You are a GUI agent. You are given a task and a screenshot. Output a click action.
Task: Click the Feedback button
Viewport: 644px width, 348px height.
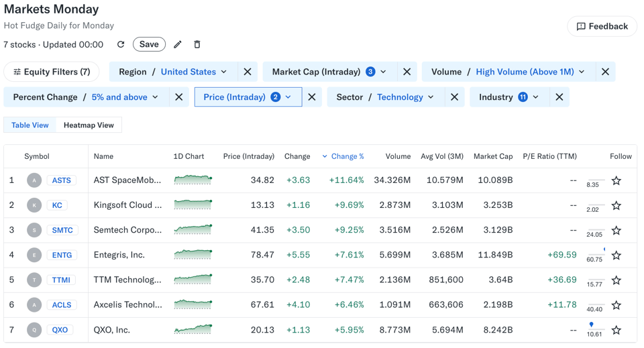click(602, 26)
